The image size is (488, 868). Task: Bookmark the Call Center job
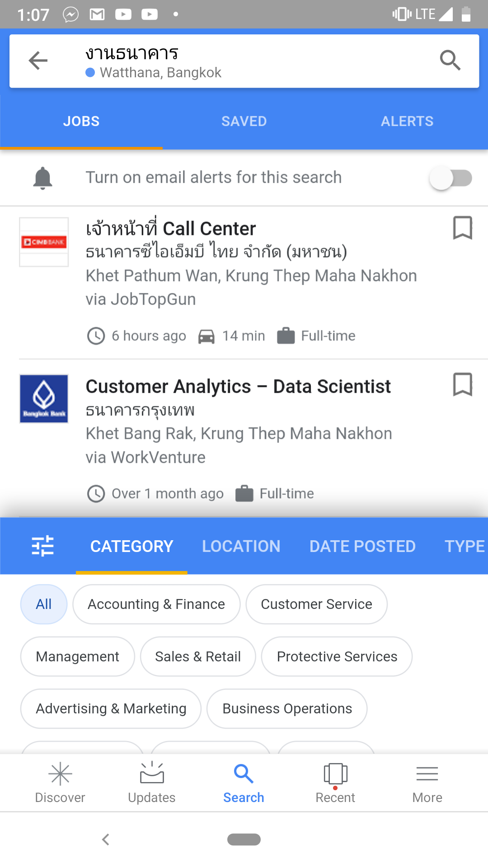pos(462,228)
